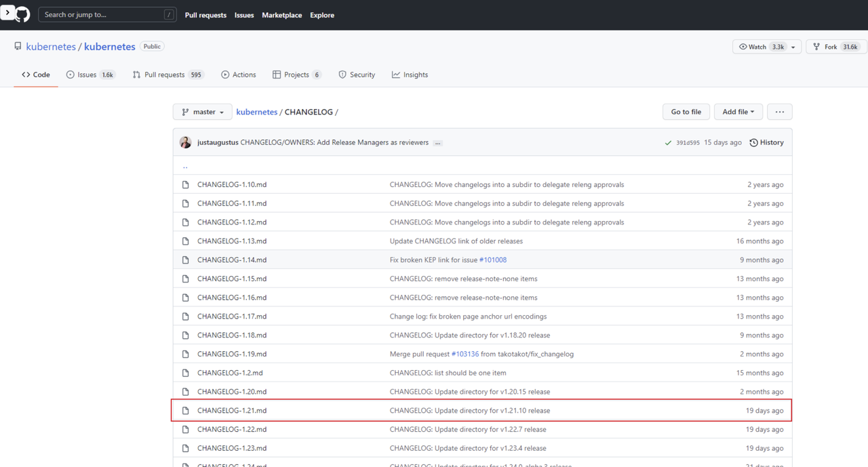Switch to the Actions tab
The image size is (868, 467).
239,75
